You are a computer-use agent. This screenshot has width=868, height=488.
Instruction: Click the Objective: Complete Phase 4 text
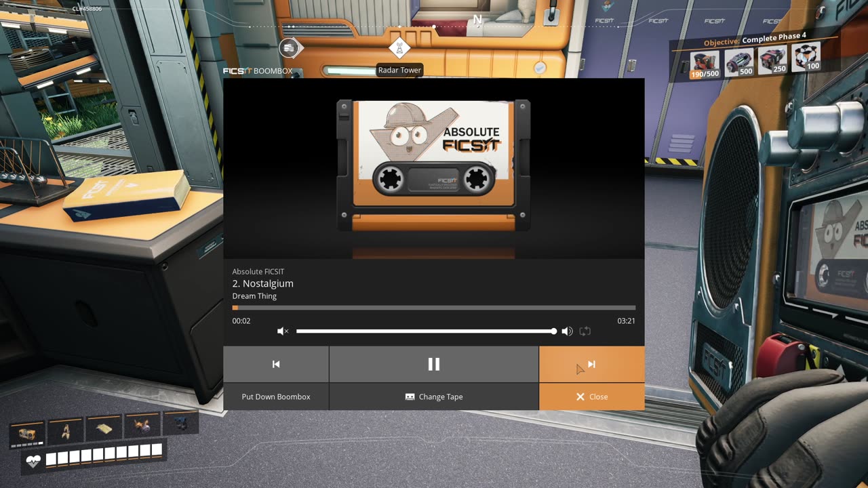(x=755, y=39)
